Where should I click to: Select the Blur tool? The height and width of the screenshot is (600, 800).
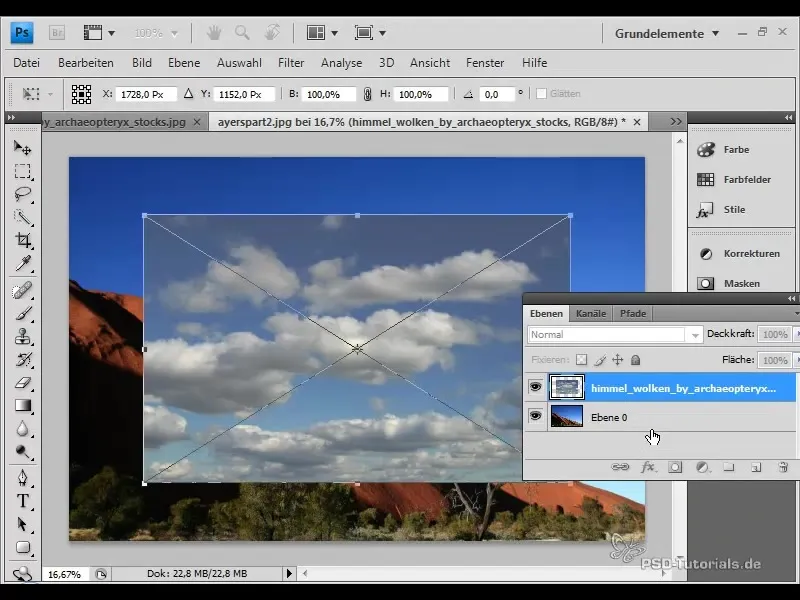coord(22,429)
